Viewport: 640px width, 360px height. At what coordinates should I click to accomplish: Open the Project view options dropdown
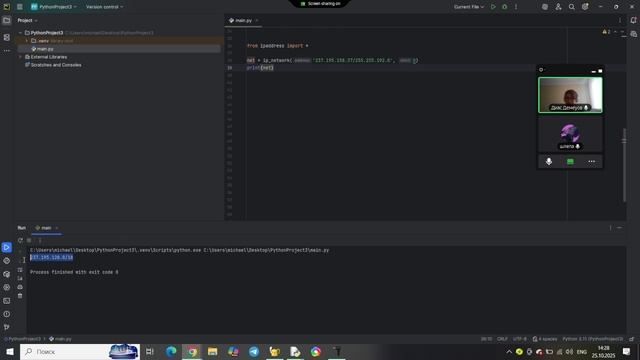coord(27,20)
